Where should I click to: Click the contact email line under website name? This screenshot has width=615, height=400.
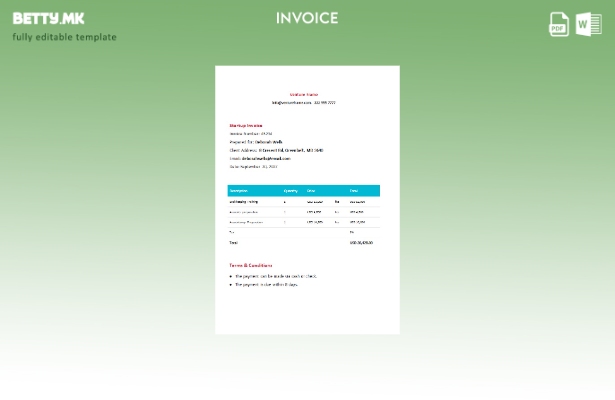[304, 102]
